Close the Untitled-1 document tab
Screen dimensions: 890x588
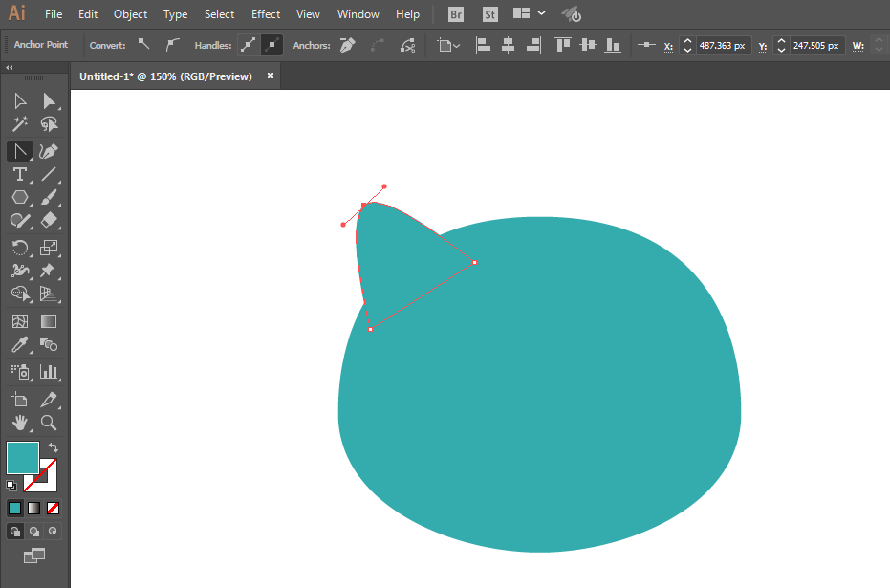pos(271,76)
